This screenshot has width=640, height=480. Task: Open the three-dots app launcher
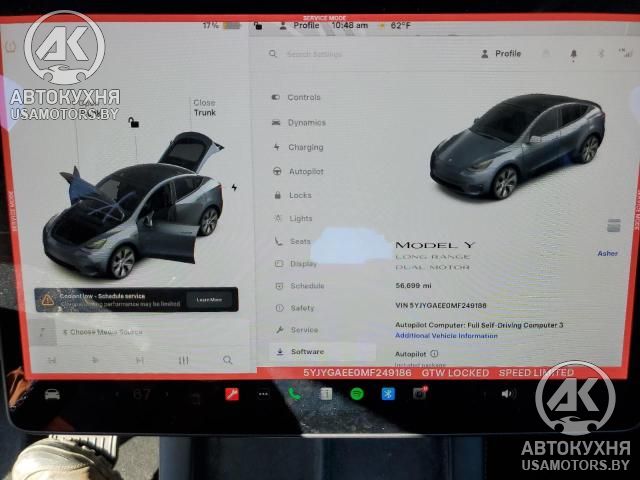click(x=263, y=394)
